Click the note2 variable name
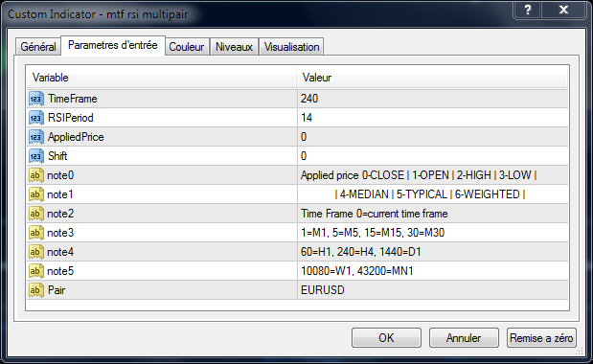593x364 pixels. [x=60, y=214]
